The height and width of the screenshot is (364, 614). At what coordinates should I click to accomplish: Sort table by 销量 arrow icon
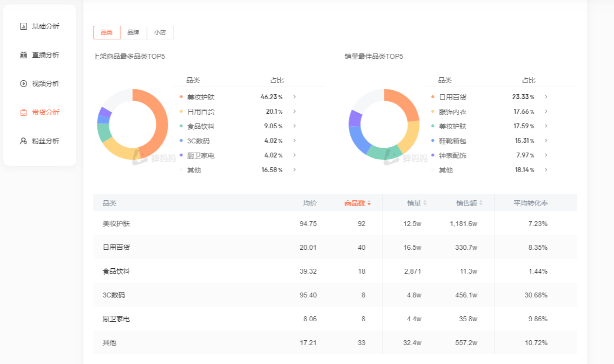click(x=425, y=203)
